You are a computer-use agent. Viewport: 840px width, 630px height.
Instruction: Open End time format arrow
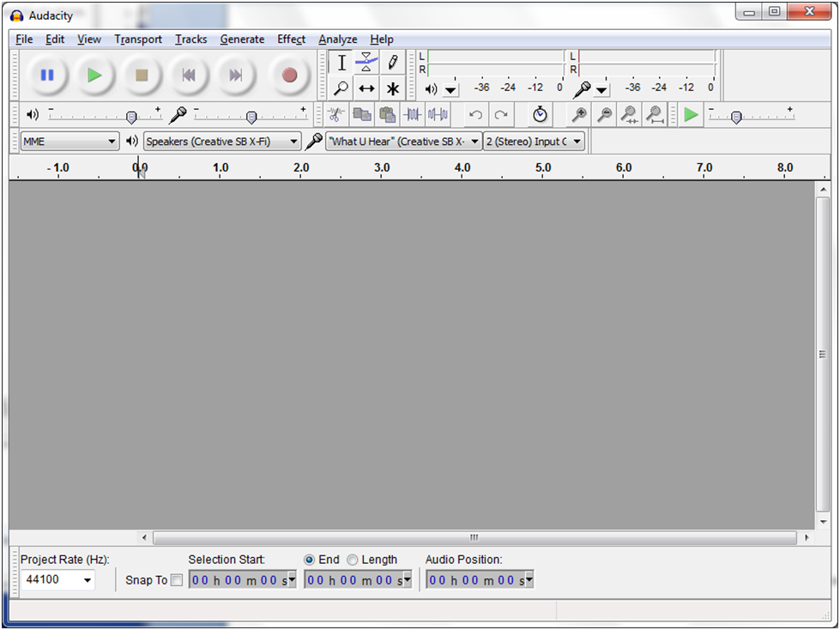click(408, 579)
